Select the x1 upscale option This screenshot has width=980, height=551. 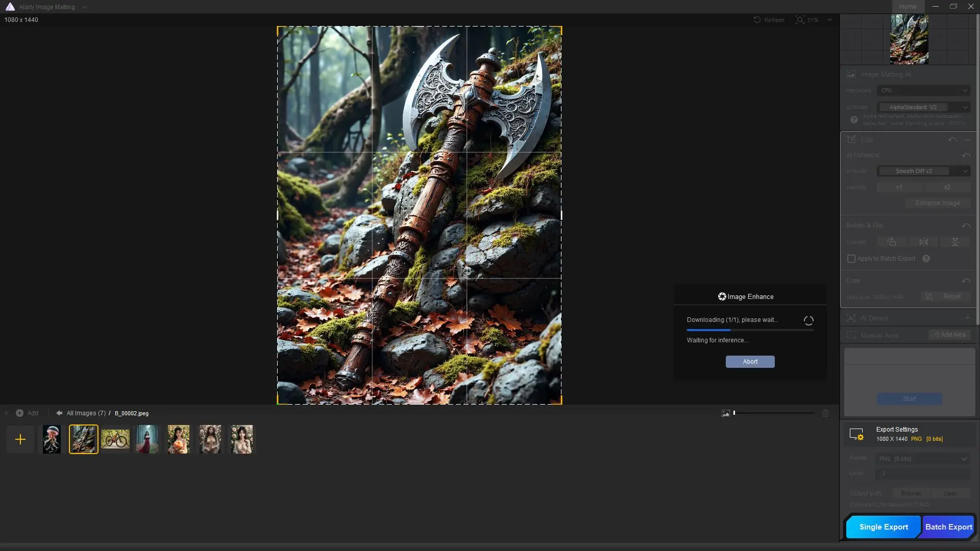click(x=899, y=187)
